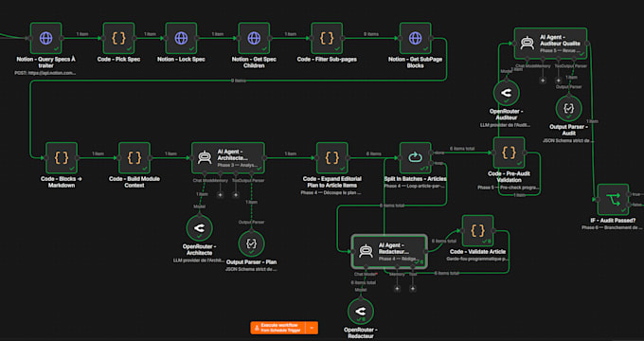The image size is (644, 341).
Task: Click the false output of IF node
Action: pyautogui.click(x=629, y=205)
